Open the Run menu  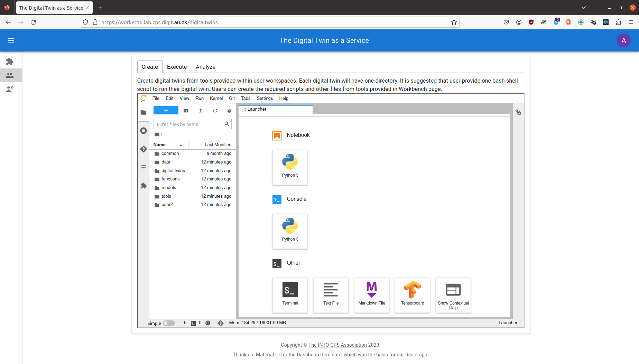click(200, 98)
